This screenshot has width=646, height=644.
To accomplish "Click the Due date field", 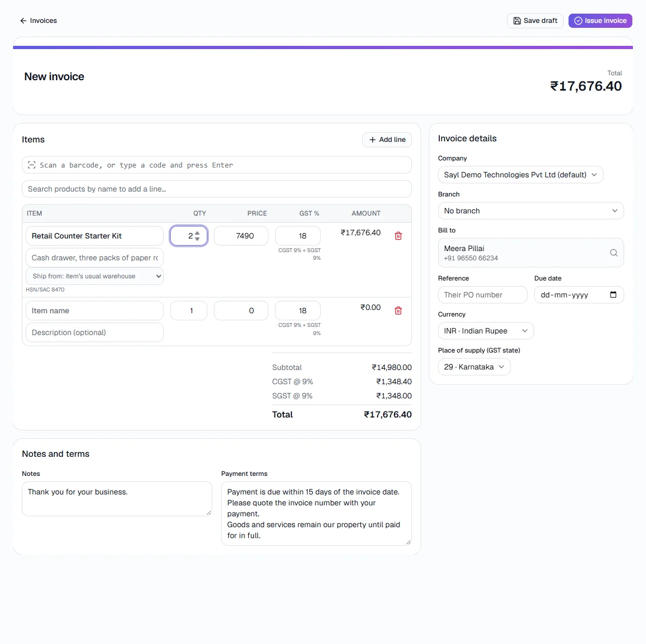I will coord(579,295).
